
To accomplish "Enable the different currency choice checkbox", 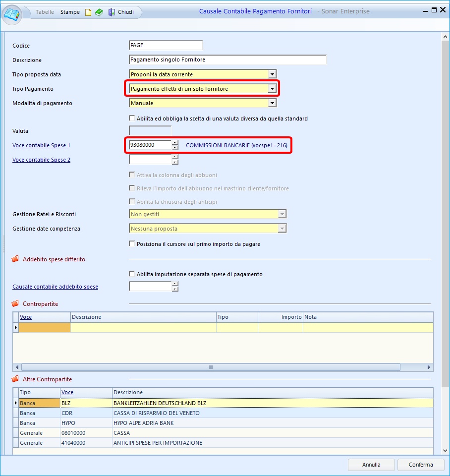I will tap(132, 119).
